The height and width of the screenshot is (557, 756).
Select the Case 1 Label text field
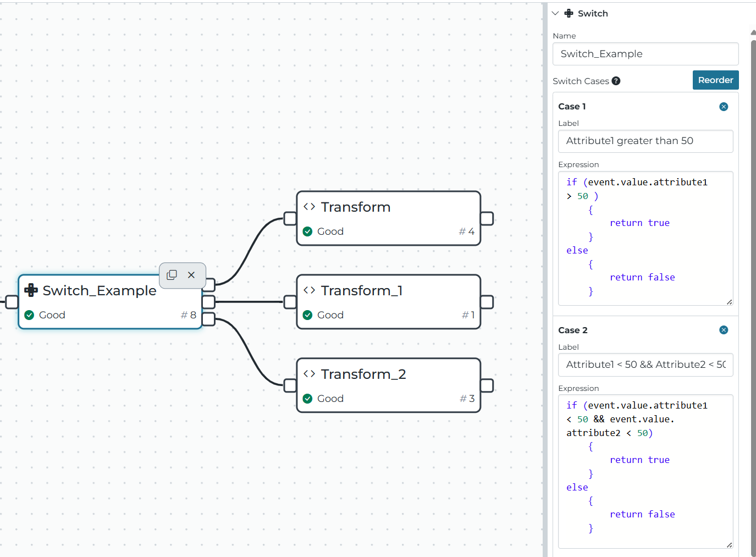coord(645,141)
